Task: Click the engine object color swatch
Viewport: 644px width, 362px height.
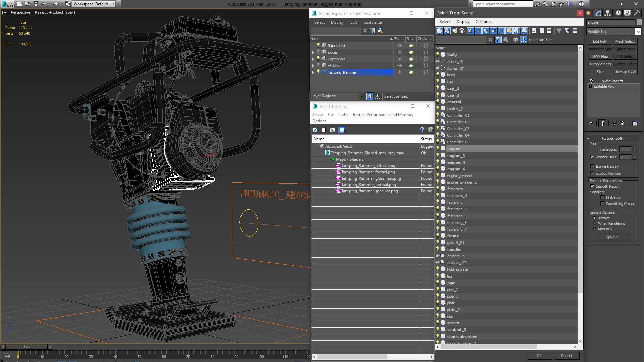Action: (x=640, y=22)
